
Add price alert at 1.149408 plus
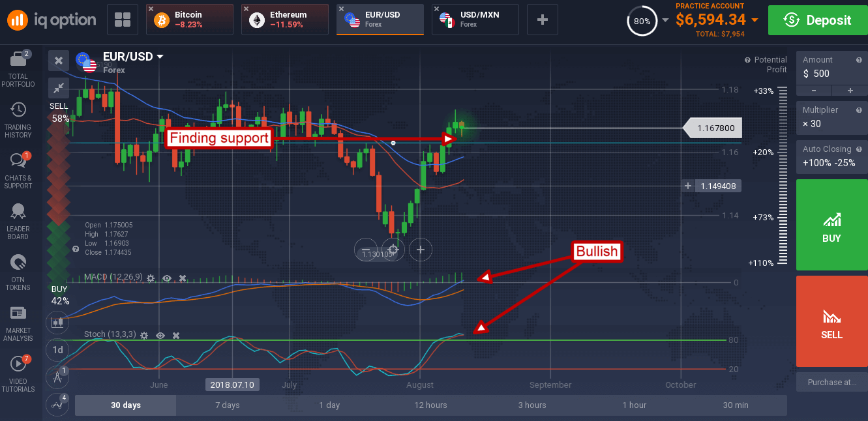688,186
